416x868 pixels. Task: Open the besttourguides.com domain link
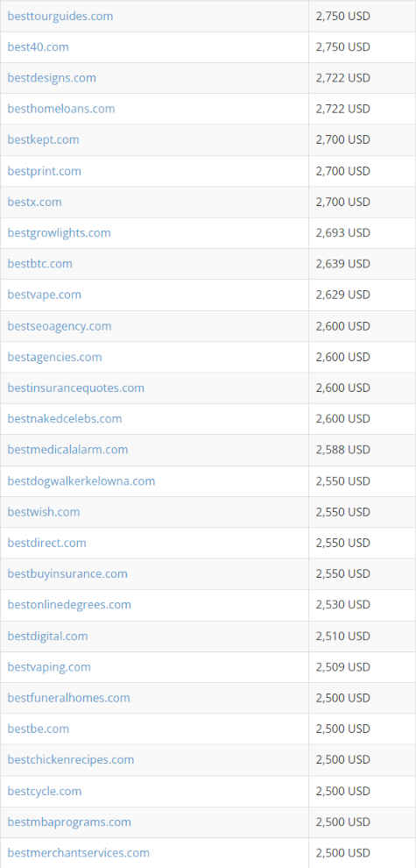(x=60, y=16)
